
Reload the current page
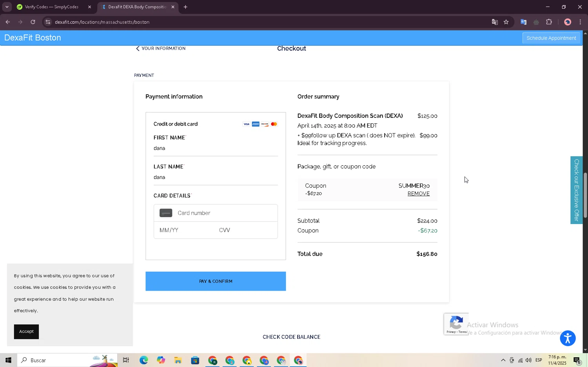(33, 22)
